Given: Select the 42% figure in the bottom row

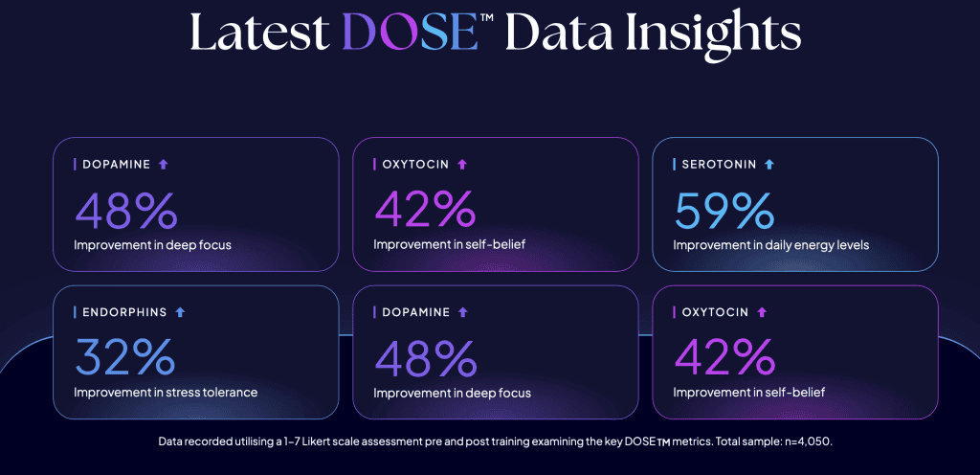Looking at the screenshot, I should 724,357.
